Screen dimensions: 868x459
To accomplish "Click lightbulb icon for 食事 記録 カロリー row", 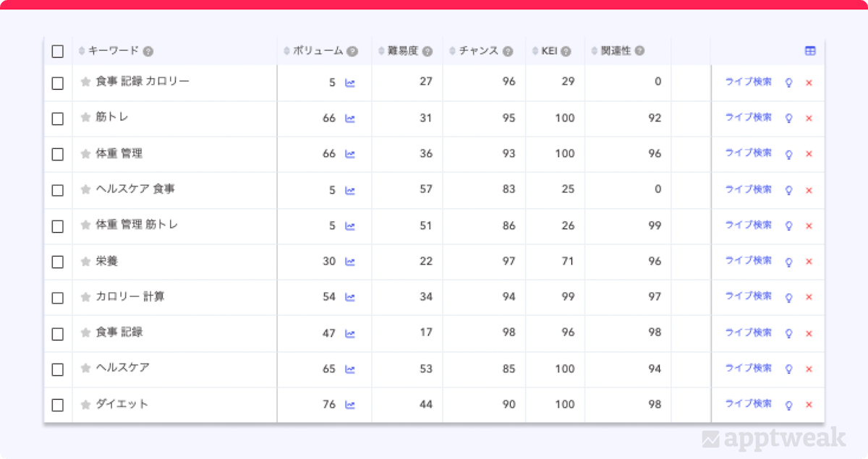I will (788, 83).
